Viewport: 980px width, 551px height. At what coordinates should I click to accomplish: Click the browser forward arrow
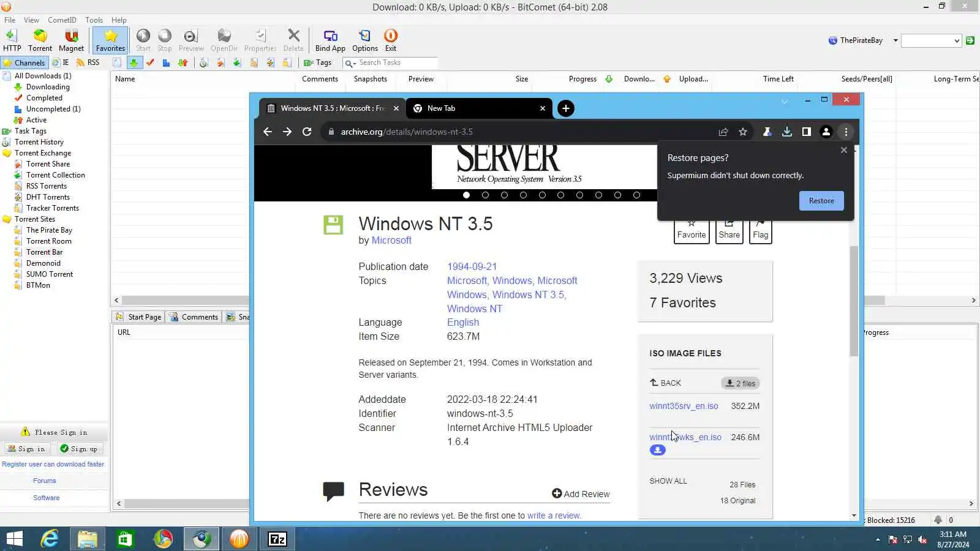287,132
